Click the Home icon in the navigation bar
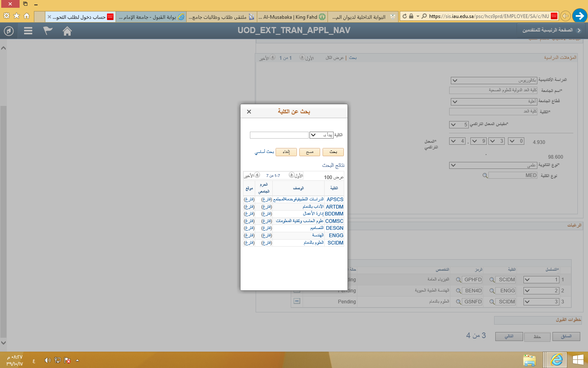The image size is (588, 368). pyautogui.click(x=67, y=31)
